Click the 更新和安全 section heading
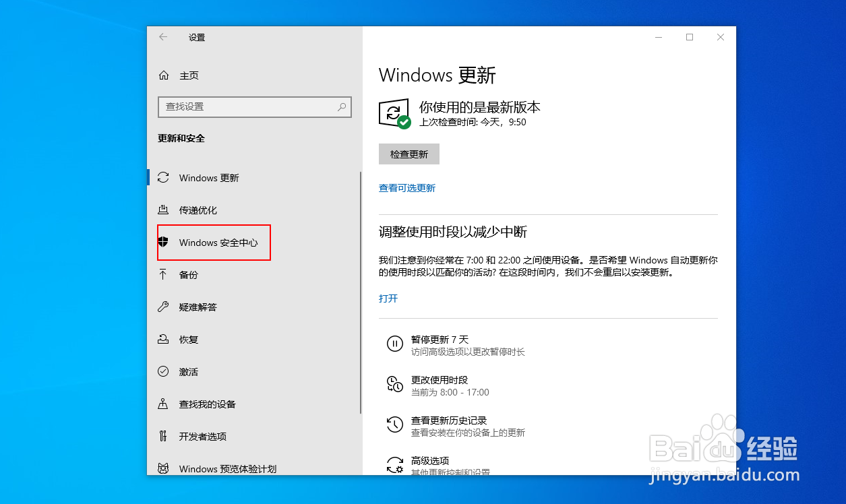 pos(181,138)
